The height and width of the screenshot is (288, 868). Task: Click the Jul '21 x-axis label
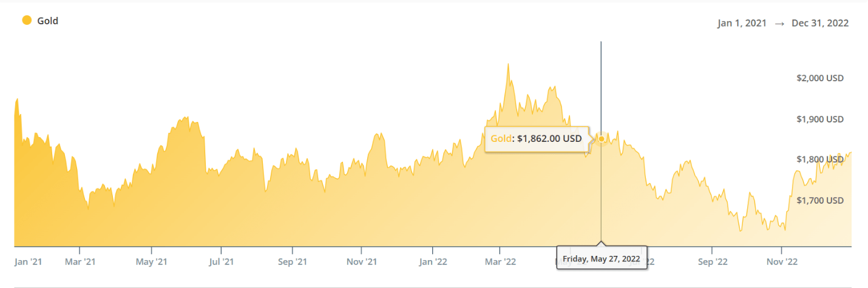[221, 262]
